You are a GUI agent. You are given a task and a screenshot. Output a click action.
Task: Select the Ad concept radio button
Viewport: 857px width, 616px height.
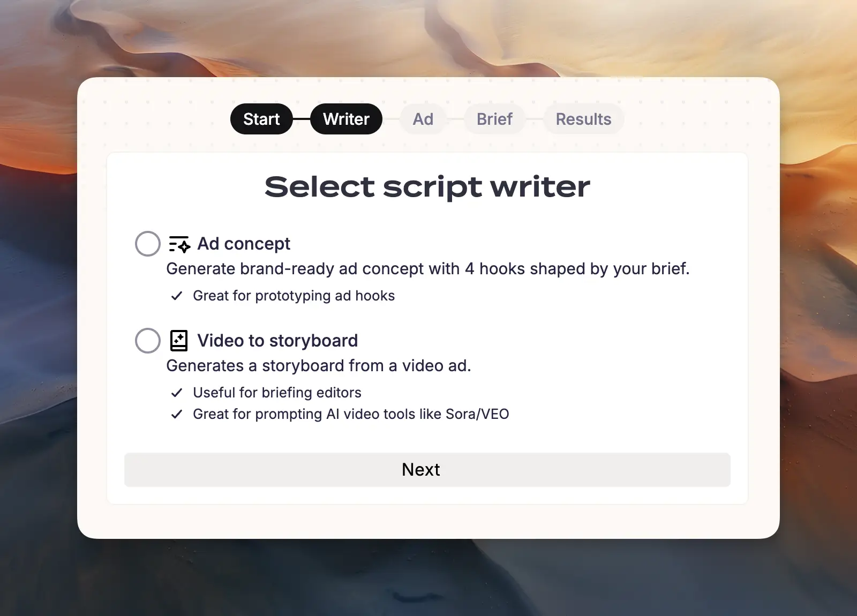(148, 244)
